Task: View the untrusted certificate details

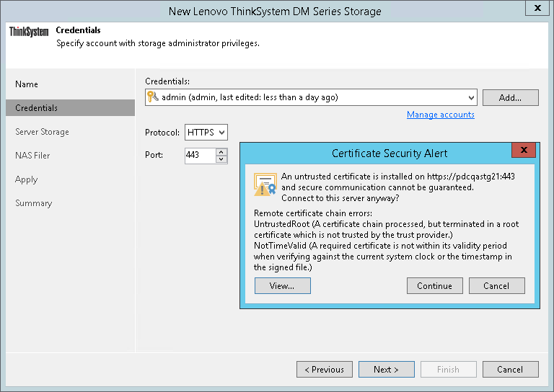Action: 282,286
